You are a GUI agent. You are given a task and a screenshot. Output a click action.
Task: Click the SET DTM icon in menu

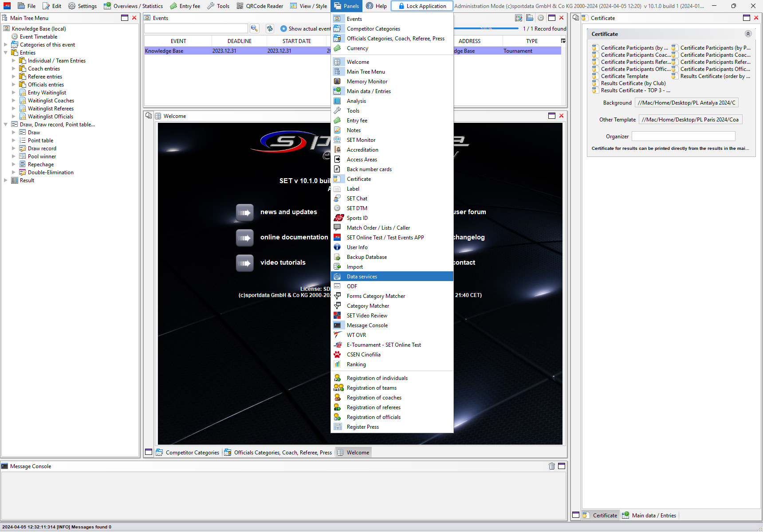[x=338, y=208]
